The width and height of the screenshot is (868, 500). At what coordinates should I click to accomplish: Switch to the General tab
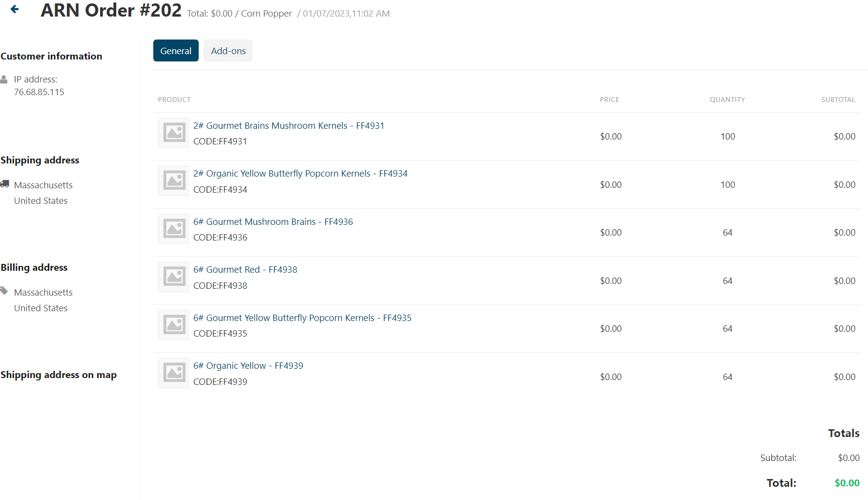[176, 51]
